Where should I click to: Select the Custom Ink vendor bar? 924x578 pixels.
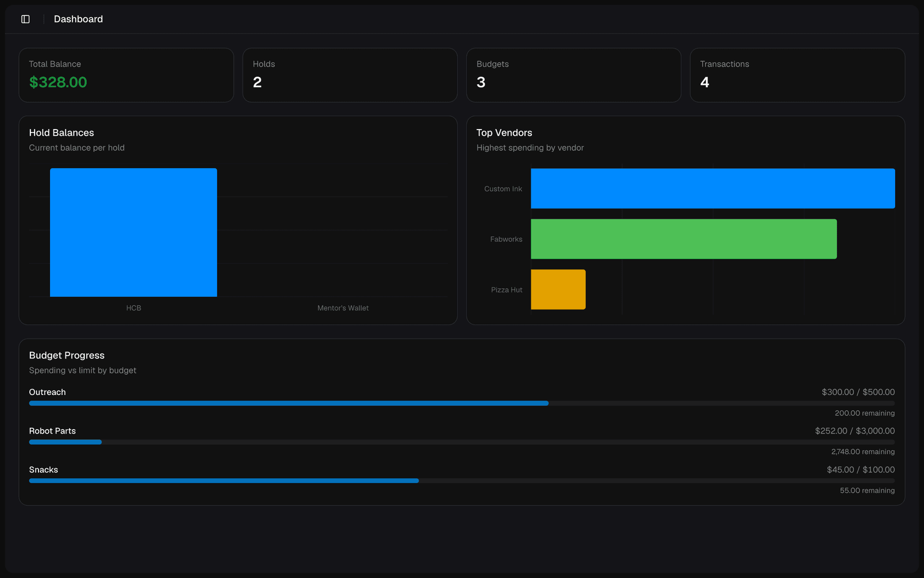(713, 188)
